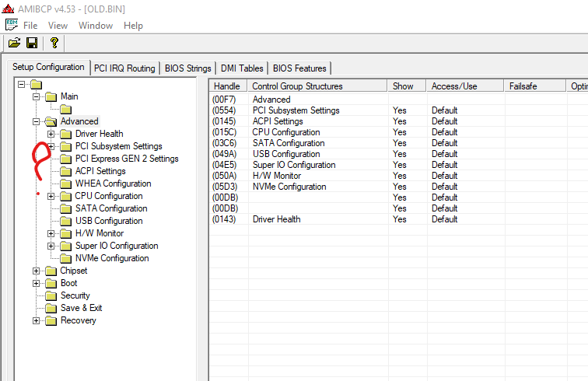The width and height of the screenshot is (588, 381).
Task: Click the Show column header
Action: (407, 86)
